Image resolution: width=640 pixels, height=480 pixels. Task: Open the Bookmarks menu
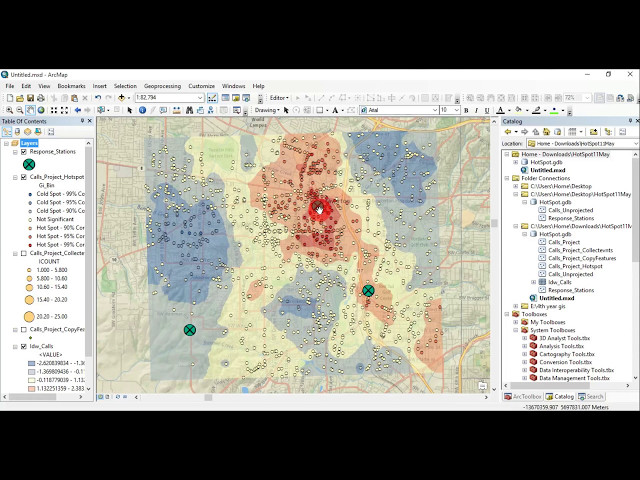[71, 86]
